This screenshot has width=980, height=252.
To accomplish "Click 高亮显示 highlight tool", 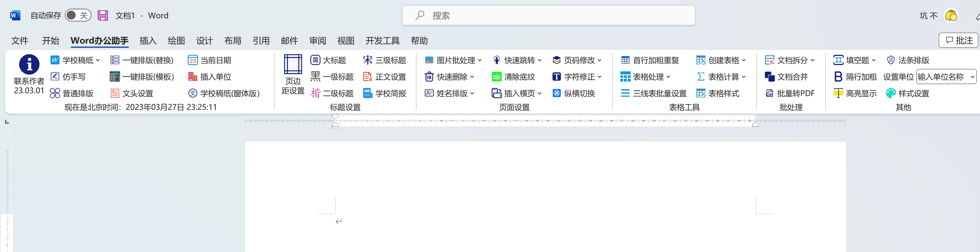I will point(855,93).
